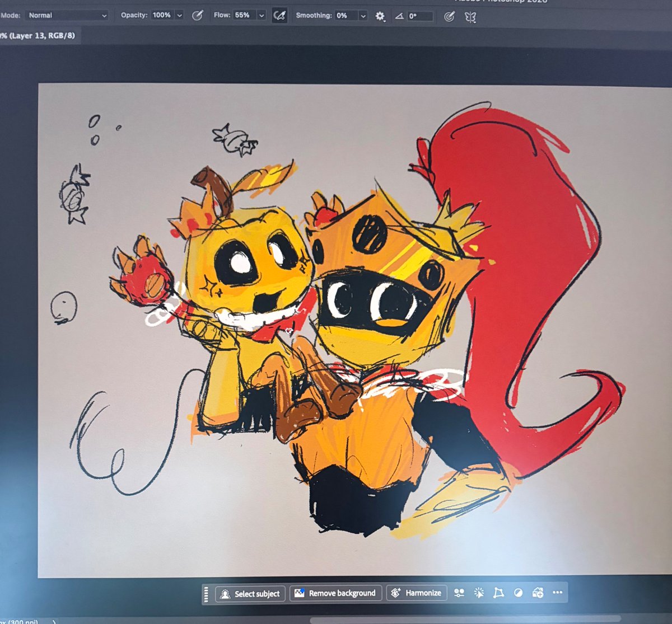This screenshot has width=672, height=624.
Task: Click the transform image icon in taskbar
Action: [x=498, y=593]
